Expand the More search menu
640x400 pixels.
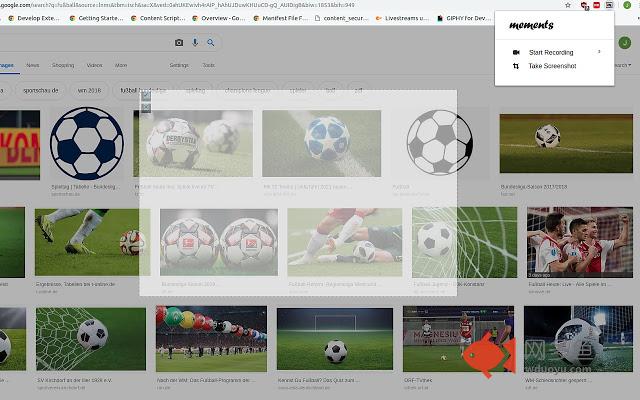coord(121,65)
